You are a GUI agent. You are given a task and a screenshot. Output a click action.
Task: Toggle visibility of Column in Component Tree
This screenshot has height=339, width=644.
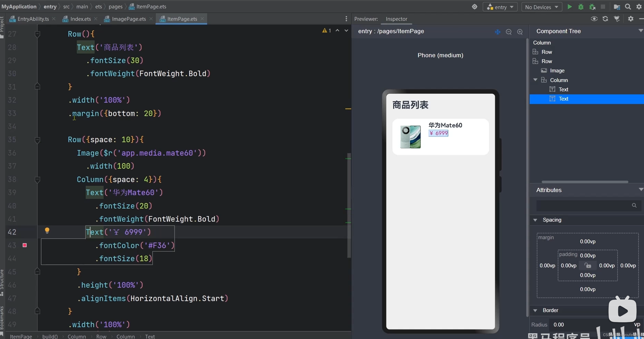536,80
